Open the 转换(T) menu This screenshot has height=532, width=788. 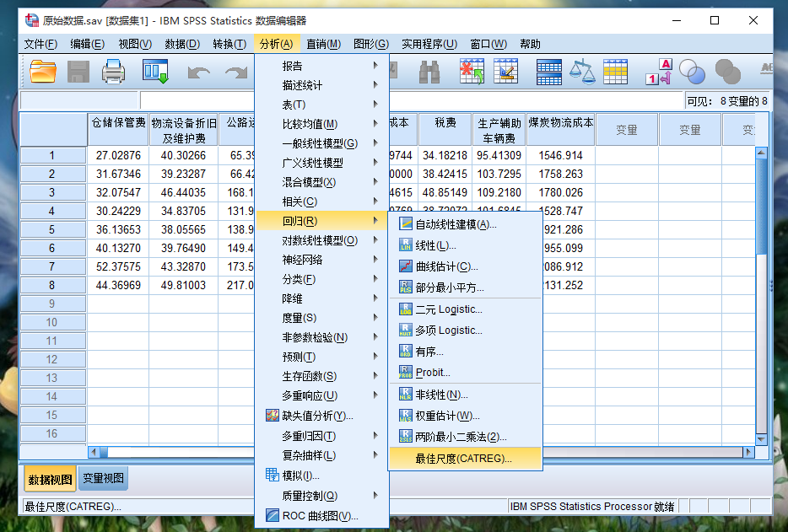[x=229, y=44]
